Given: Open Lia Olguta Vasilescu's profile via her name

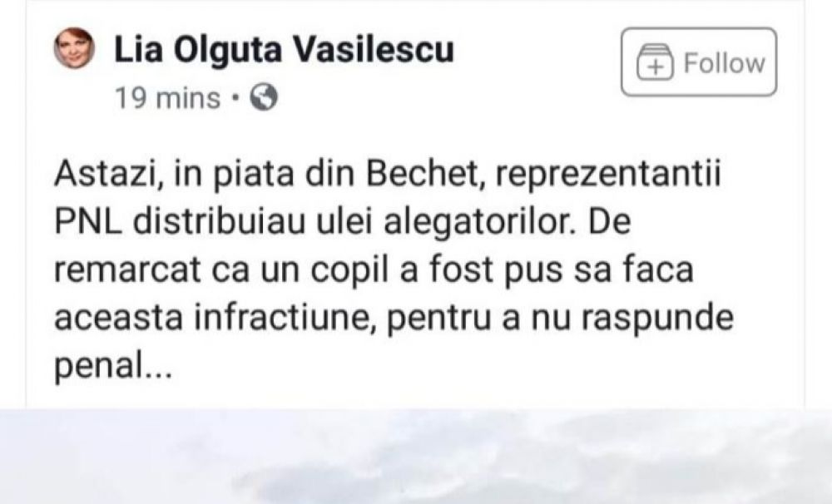Looking at the screenshot, I should coord(283,50).
